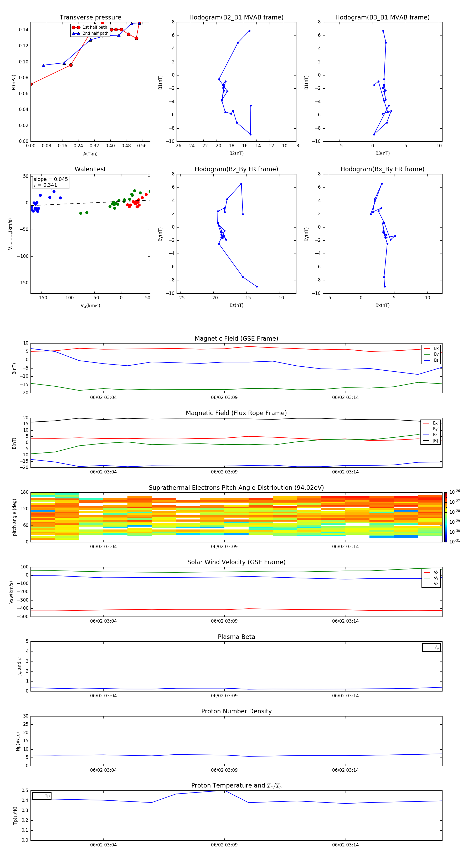
Task: Click '06/02 03:04' tick under Plasma Beta plot
Action: pos(103,695)
